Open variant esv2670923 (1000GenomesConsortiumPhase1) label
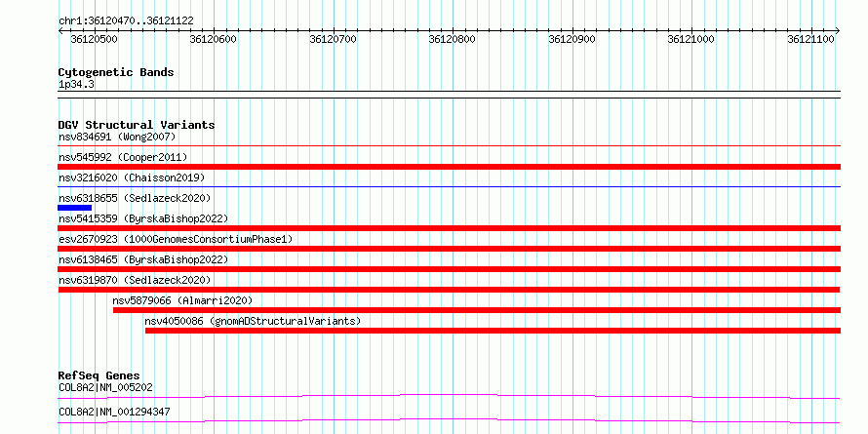The height and width of the screenshot is (434, 868). [176, 239]
